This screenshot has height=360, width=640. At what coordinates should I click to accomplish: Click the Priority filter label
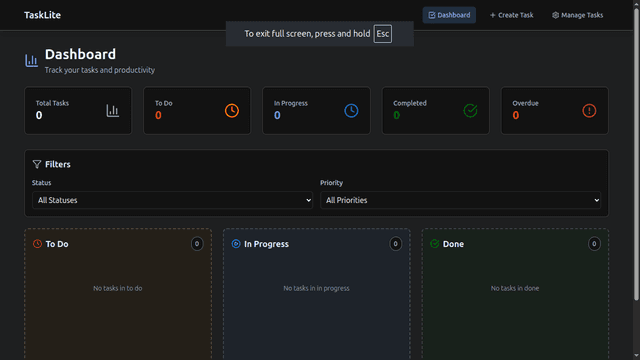tap(331, 183)
